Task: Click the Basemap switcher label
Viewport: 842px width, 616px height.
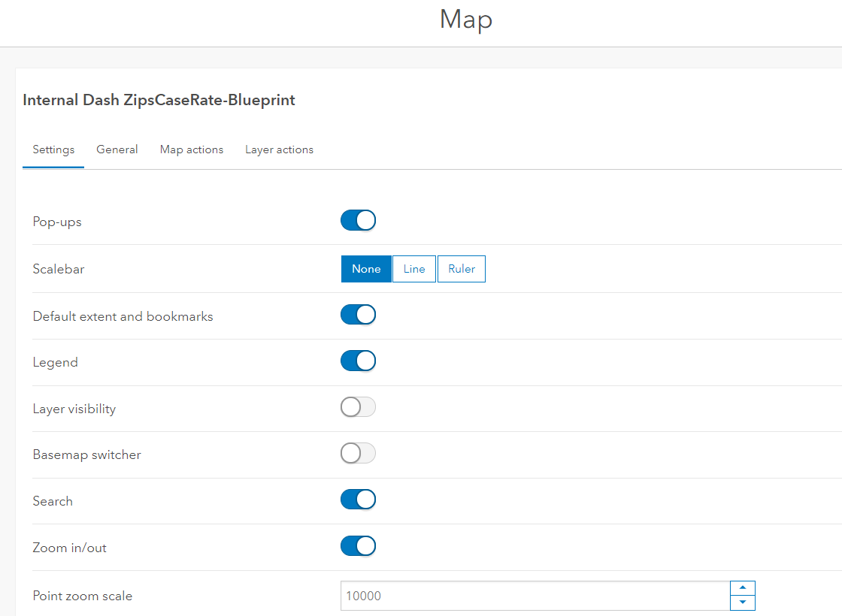Action: pos(87,454)
